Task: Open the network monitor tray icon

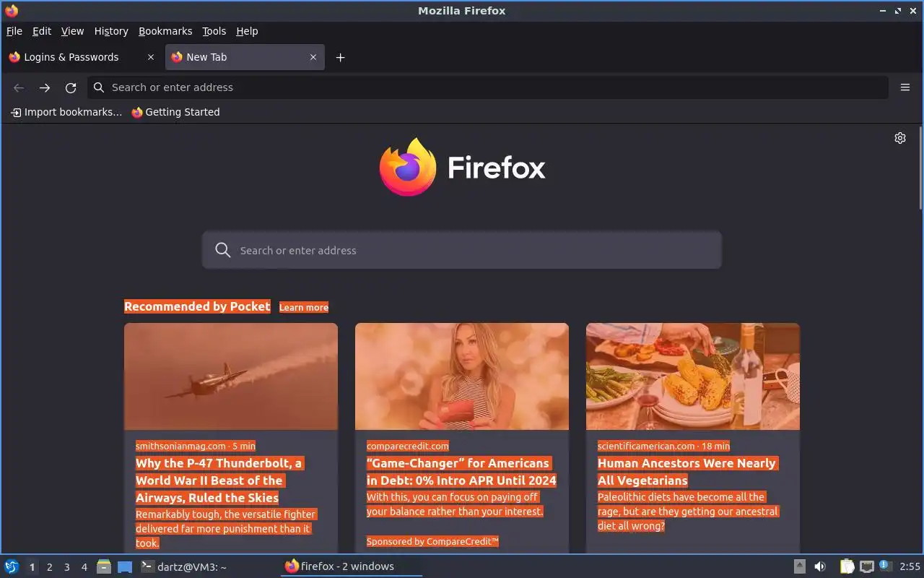Action: [x=867, y=566]
